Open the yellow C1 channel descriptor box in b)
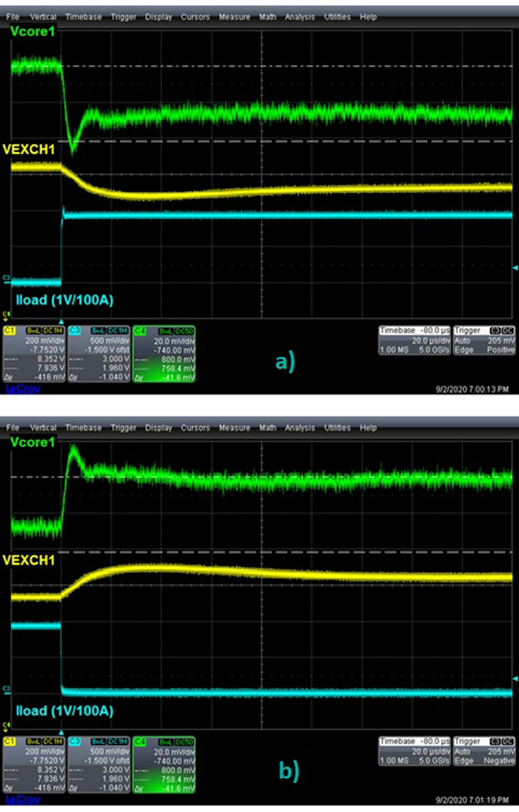 pos(34,764)
